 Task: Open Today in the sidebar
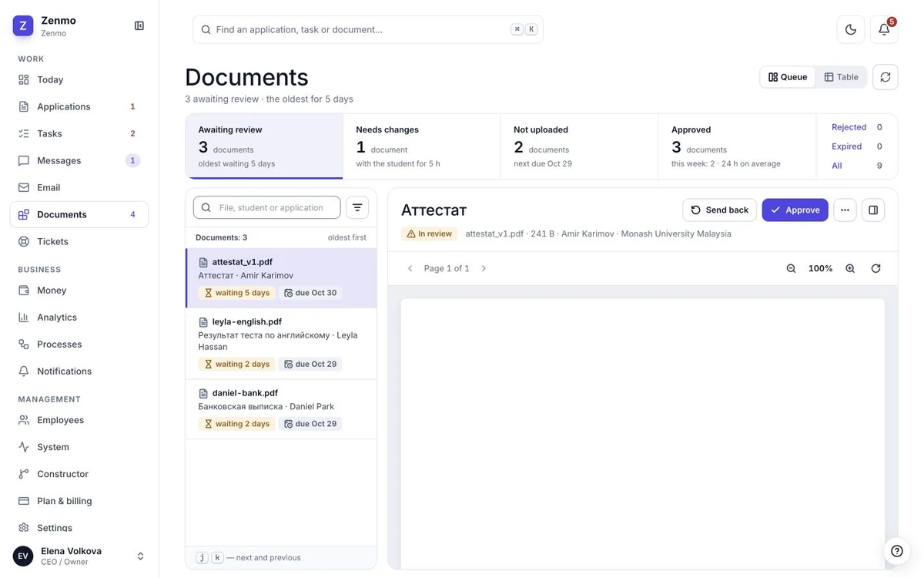coord(79,79)
